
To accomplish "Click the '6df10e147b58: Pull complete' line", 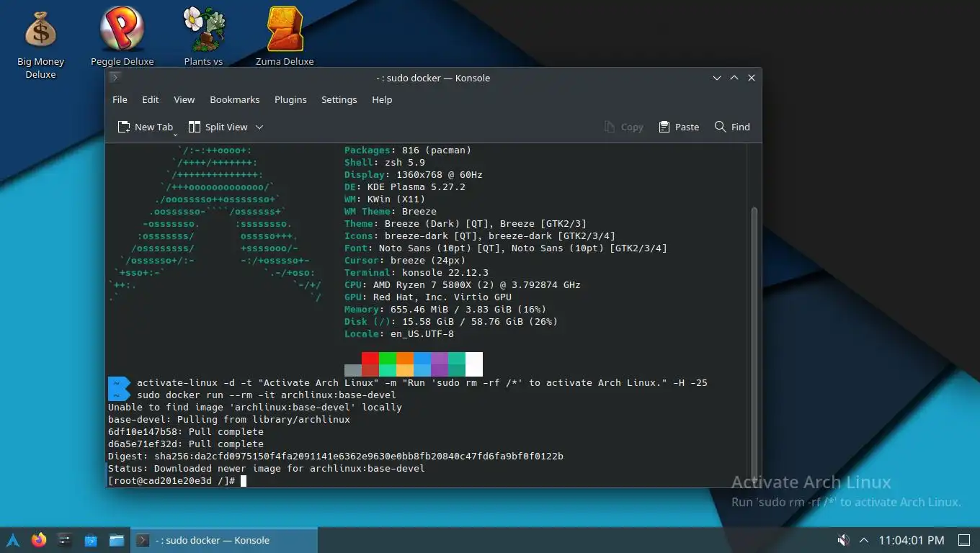I will coord(186,431).
